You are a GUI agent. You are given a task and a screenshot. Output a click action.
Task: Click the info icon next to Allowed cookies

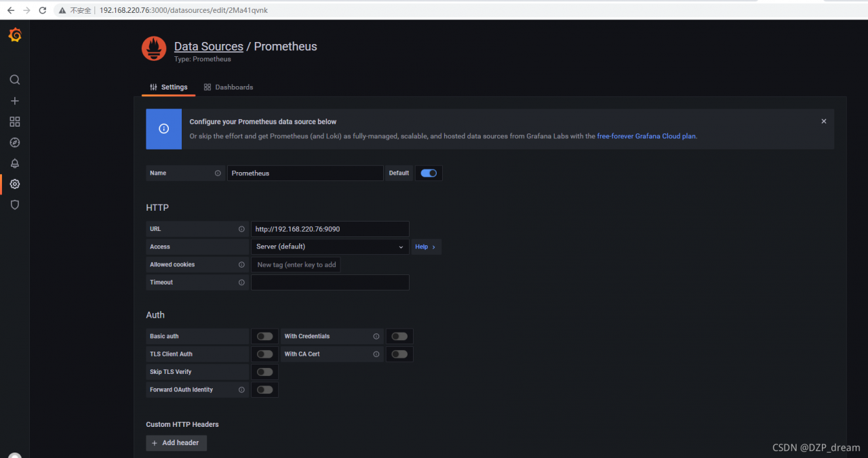[x=241, y=265]
